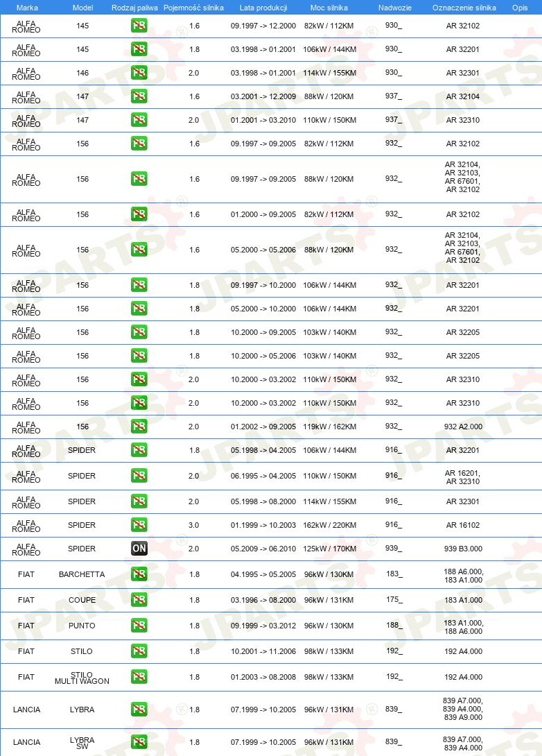Click the model cell 'BARCHETTA'
The height and width of the screenshot is (756, 542).
point(82,574)
